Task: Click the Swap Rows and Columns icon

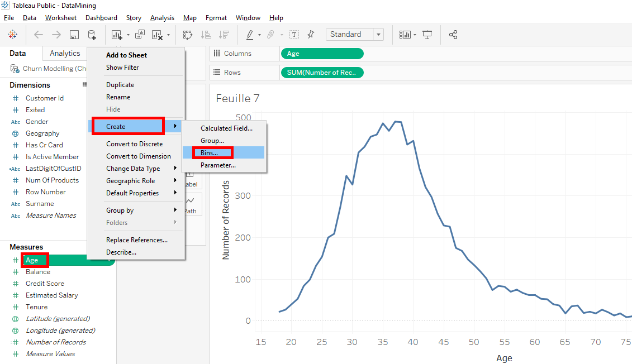Action: [188, 34]
